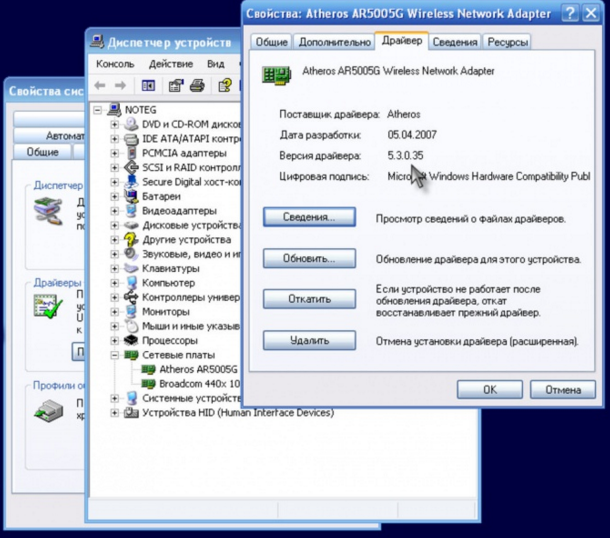Click the Сетевые платы network card icon

point(131,355)
